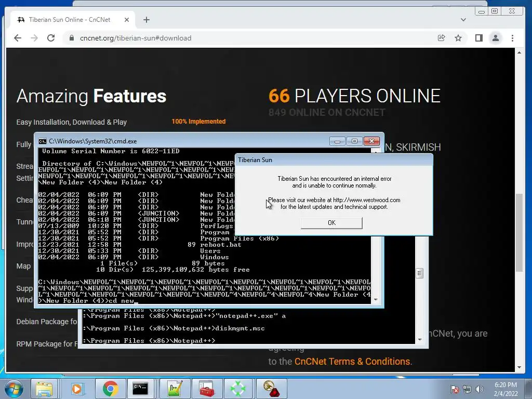Switch to Chrome on the taskbar

pos(110,389)
